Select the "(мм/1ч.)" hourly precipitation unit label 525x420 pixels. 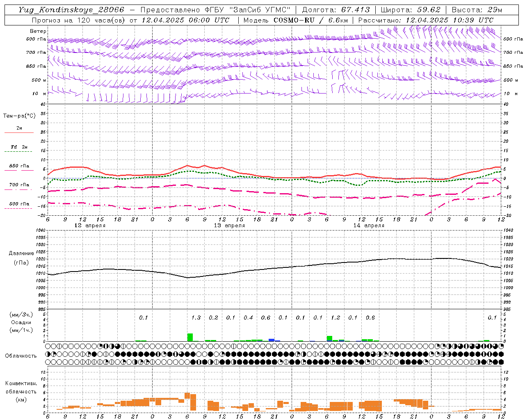tap(21, 330)
